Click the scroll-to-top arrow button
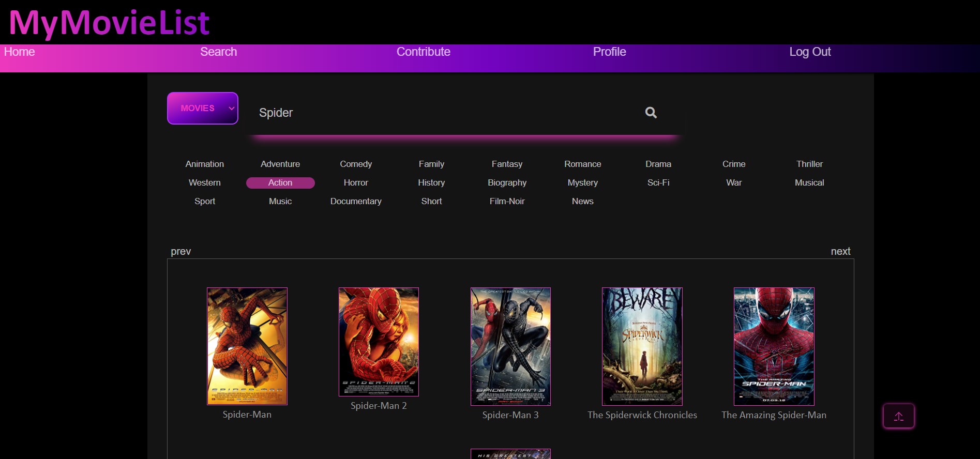This screenshot has height=459, width=980. [899, 416]
